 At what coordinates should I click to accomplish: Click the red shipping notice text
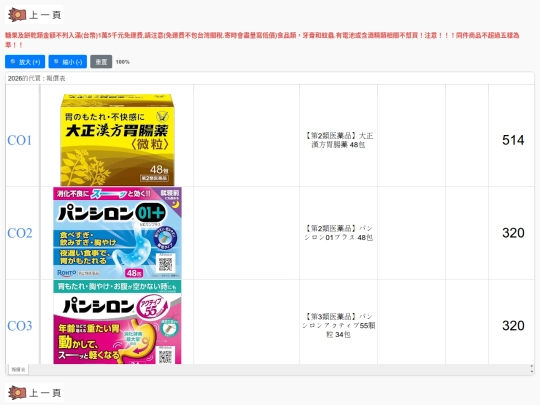pos(262,40)
